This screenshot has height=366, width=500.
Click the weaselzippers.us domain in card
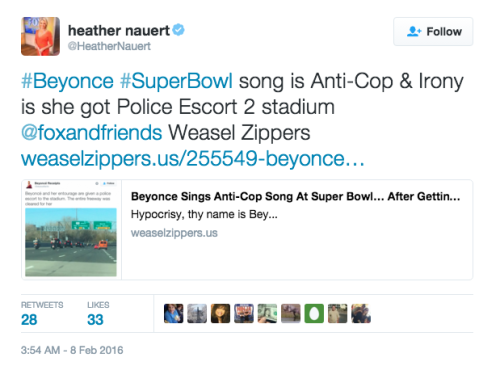click(174, 233)
